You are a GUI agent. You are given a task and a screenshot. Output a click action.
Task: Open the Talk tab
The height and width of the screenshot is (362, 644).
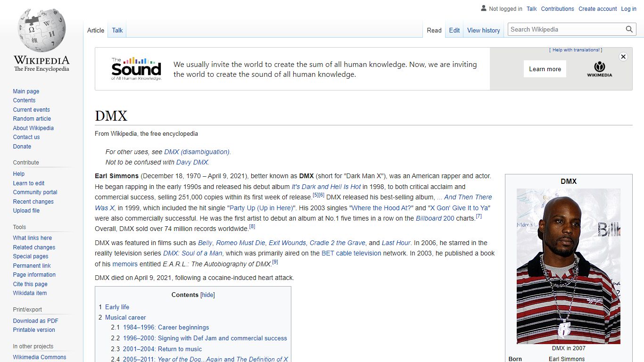point(117,30)
